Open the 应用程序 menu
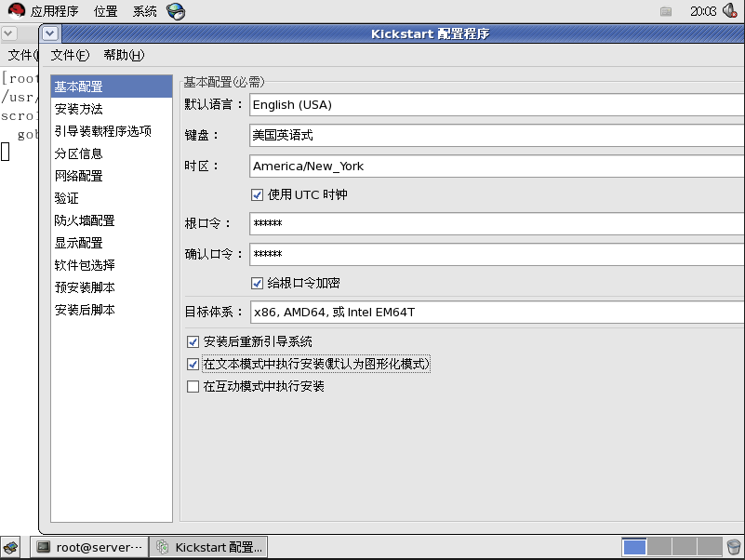Image resolution: width=745 pixels, height=560 pixels. pyautogui.click(x=54, y=11)
